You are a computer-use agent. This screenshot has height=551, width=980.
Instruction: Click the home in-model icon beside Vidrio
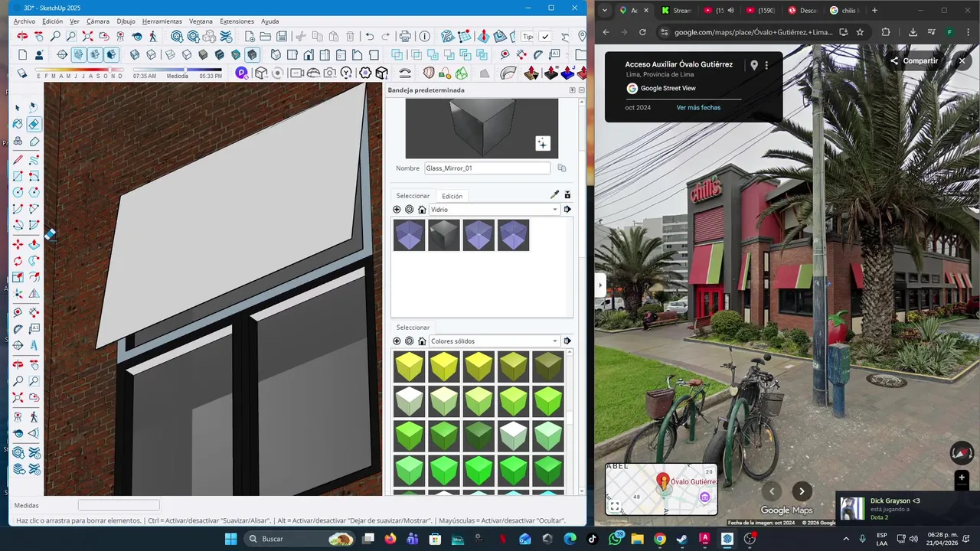tap(422, 210)
